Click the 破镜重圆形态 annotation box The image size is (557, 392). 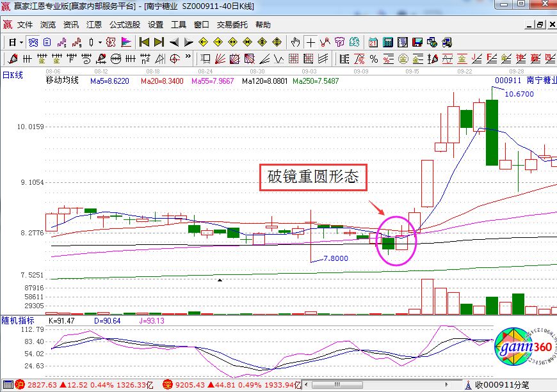coord(313,177)
